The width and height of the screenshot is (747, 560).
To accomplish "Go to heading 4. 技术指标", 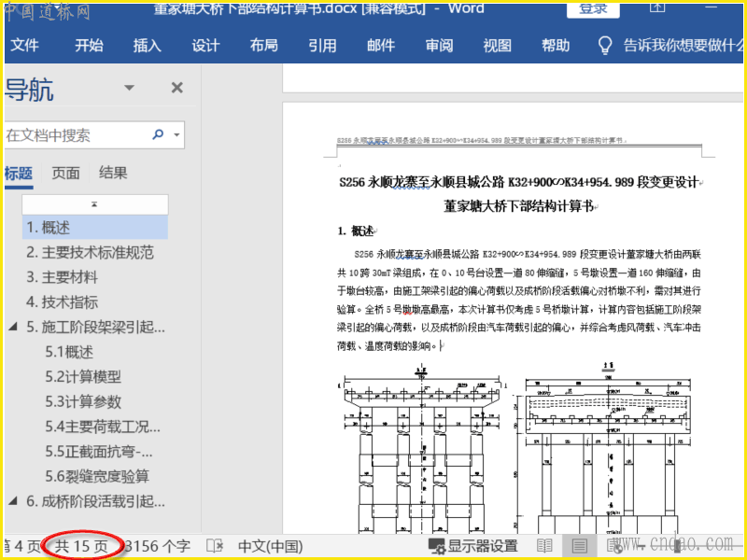I will tap(62, 301).
